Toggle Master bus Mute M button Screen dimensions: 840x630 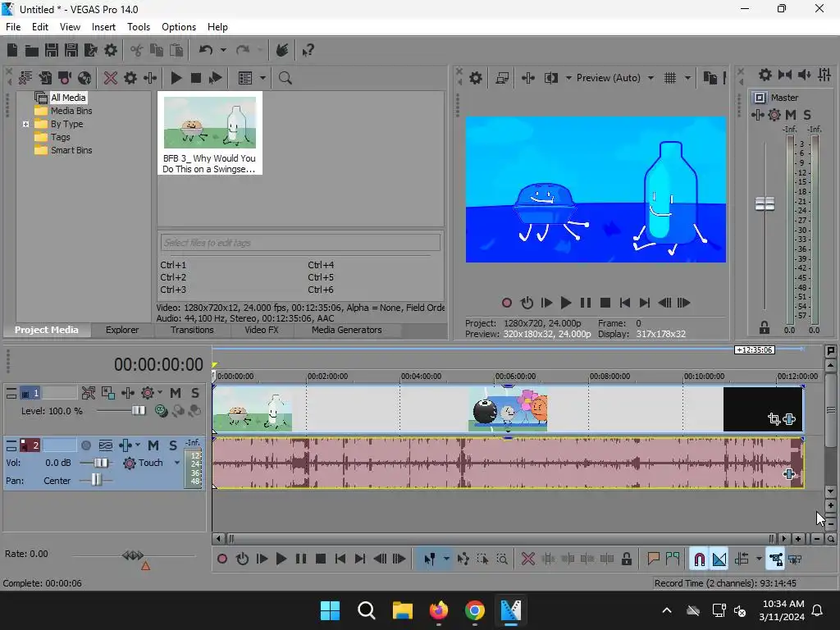point(791,115)
